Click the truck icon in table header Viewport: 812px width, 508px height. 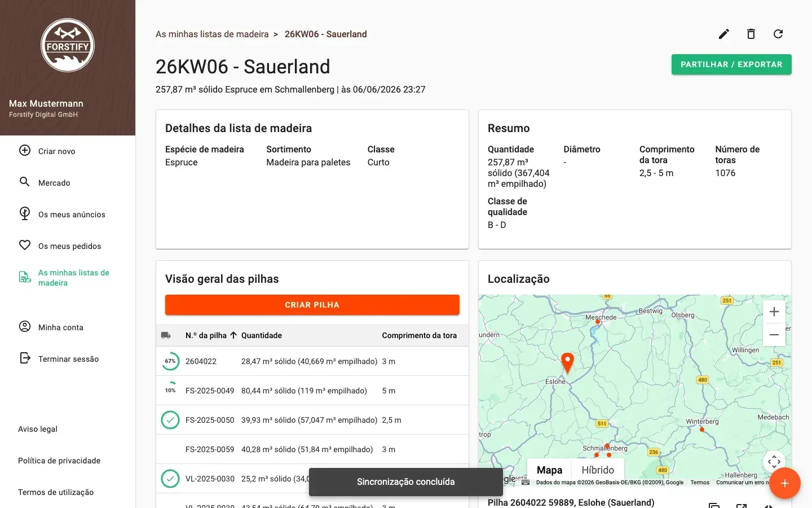click(166, 335)
